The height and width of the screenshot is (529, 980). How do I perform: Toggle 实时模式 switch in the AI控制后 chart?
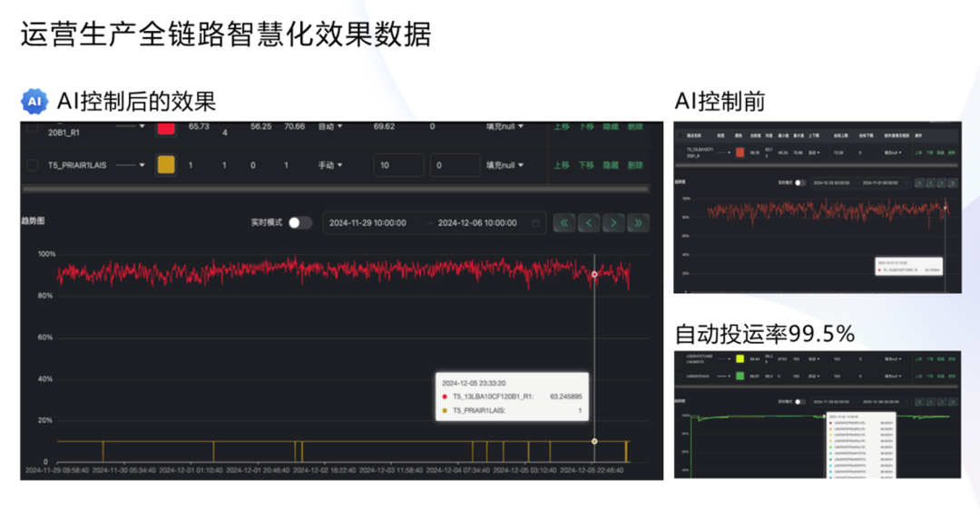(x=300, y=222)
